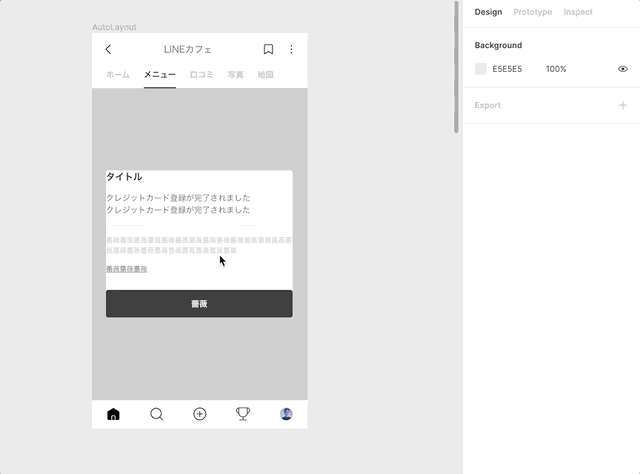Select the タイトル heading text
640x474 pixels.
tap(124, 177)
